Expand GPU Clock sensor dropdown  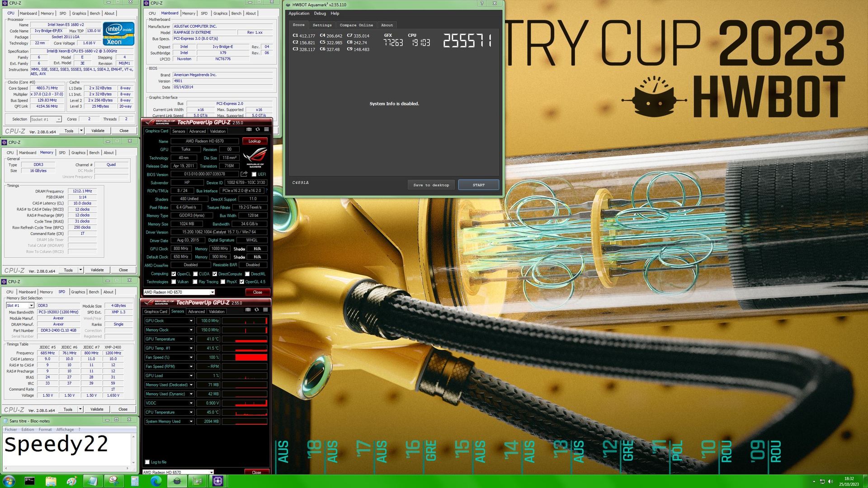click(191, 321)
